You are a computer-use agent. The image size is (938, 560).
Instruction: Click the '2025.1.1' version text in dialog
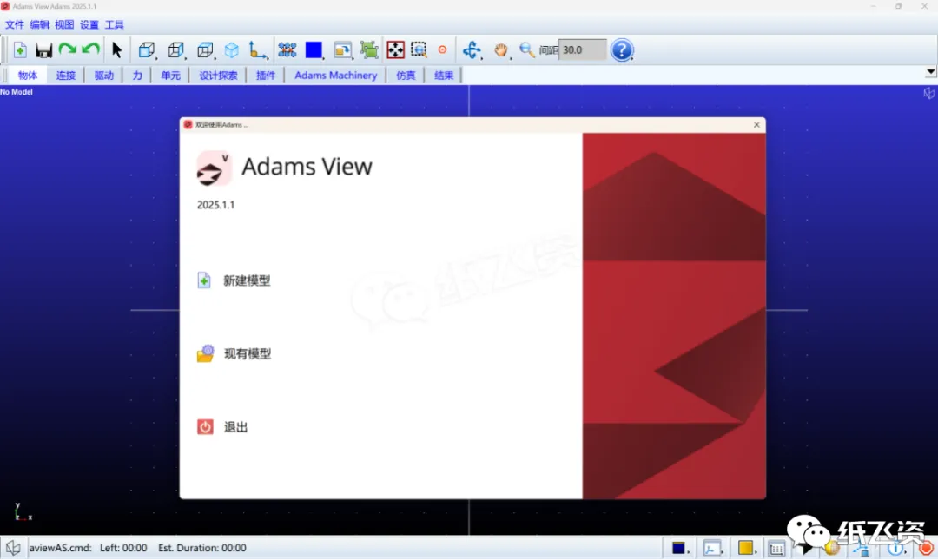click(x=216, y=205)
